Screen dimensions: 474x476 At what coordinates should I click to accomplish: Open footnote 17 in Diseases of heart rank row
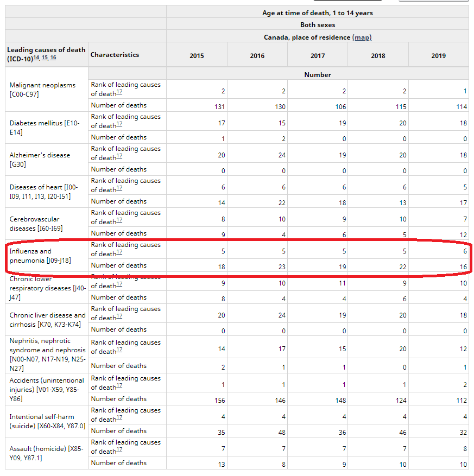click(119, 188)
